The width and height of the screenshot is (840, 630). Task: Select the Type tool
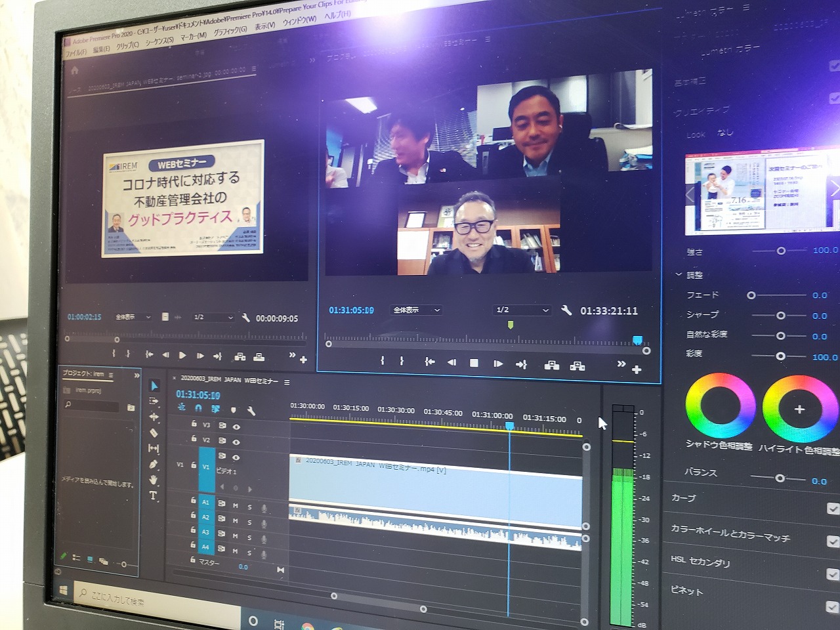[x=154, y=495]
